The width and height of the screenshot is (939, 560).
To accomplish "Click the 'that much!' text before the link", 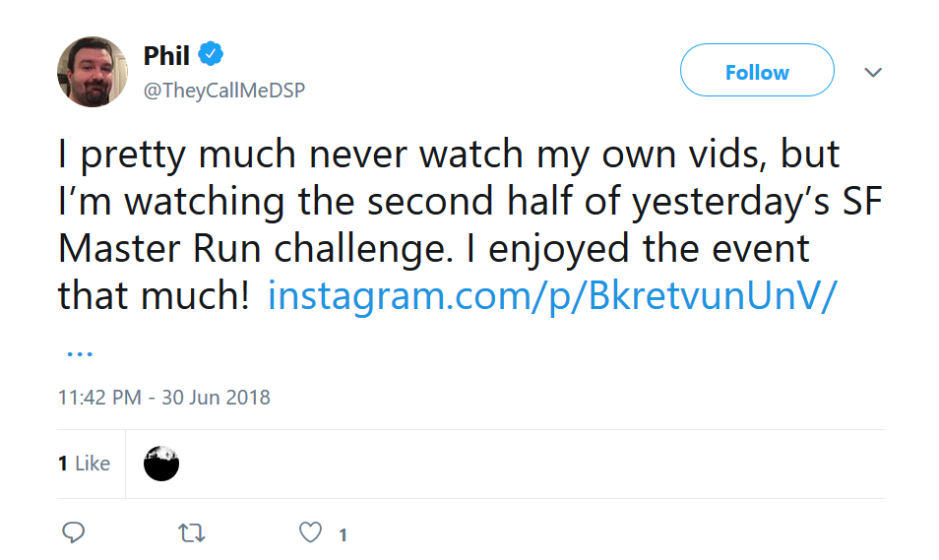I will (x=154, y=295).
